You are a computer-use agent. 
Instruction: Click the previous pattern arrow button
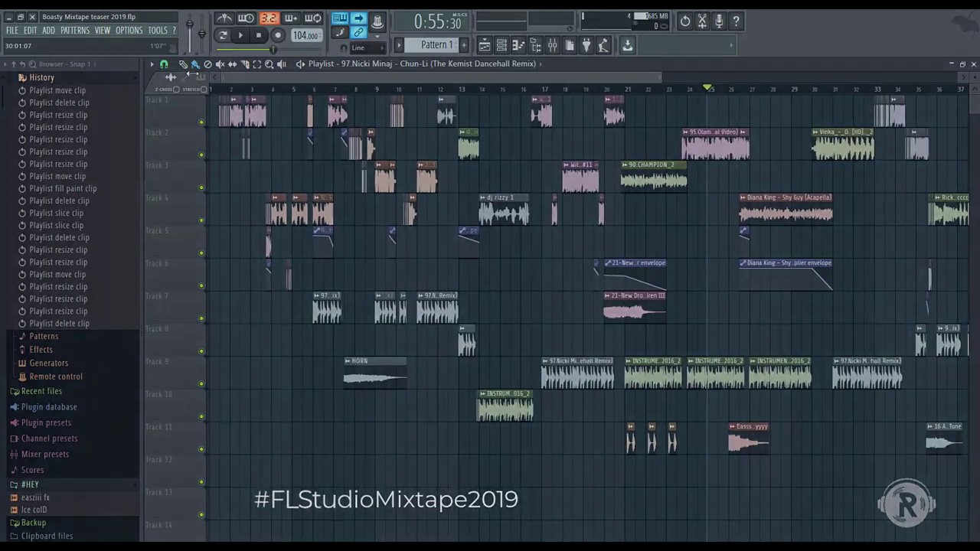tap(399, 45)
